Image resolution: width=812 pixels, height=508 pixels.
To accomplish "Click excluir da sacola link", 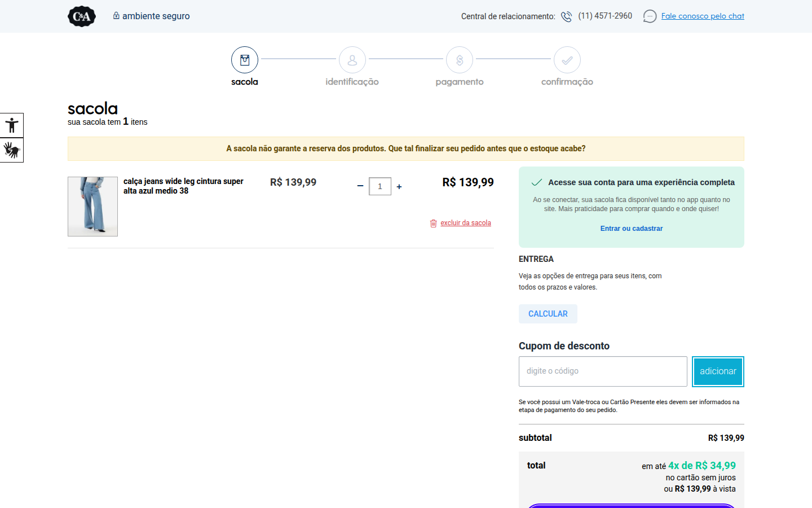I will [466, 223].
